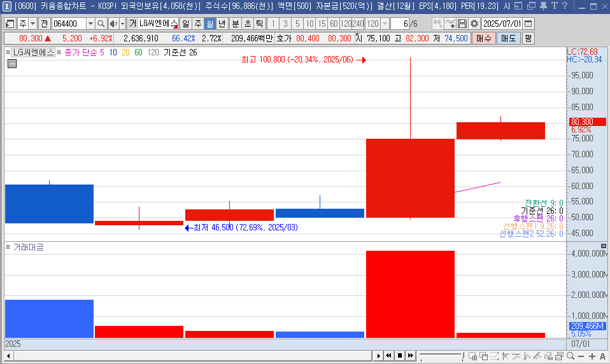Click the magnifier zoom icon in bottom toolbar
The image size is (610, 364).
(571, 356)
